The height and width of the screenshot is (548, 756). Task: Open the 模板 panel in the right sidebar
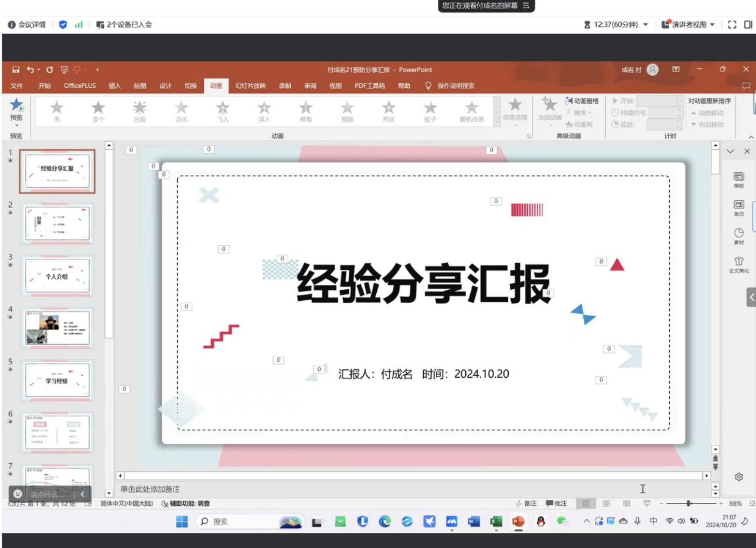coord(738,178)
